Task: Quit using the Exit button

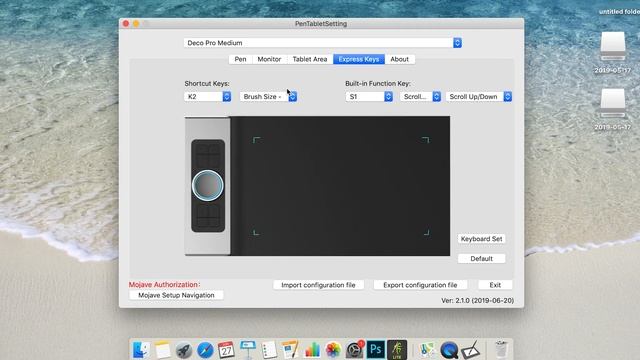Action: [x=495, y=285]
